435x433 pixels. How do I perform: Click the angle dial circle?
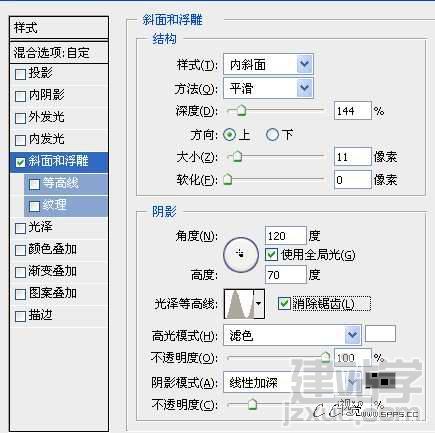click(241, 254)
